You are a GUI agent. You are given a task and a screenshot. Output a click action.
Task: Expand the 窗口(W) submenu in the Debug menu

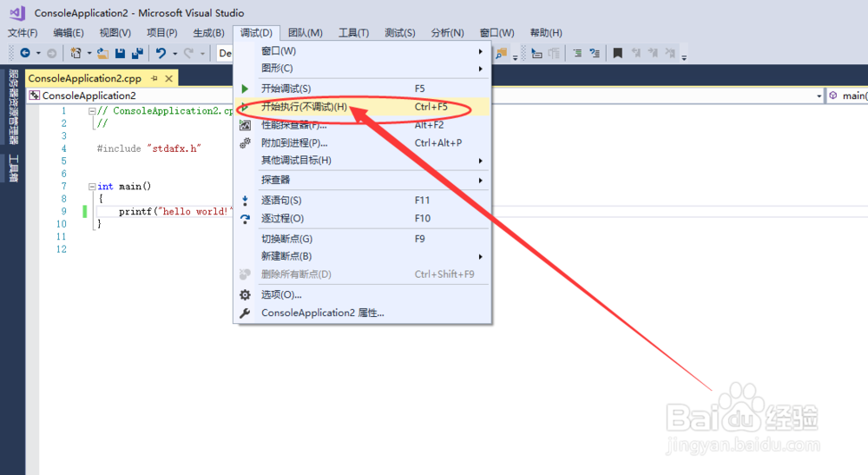coord(363,51)
